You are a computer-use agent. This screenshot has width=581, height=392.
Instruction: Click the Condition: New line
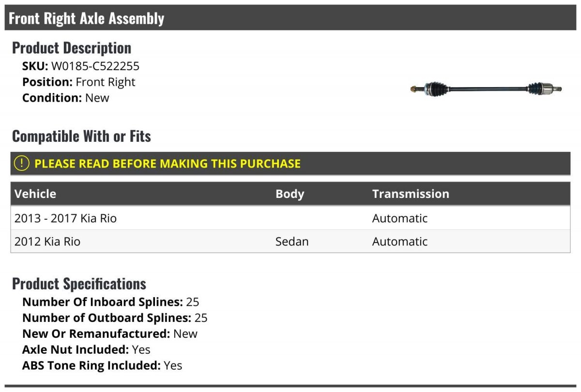(66, 98)
